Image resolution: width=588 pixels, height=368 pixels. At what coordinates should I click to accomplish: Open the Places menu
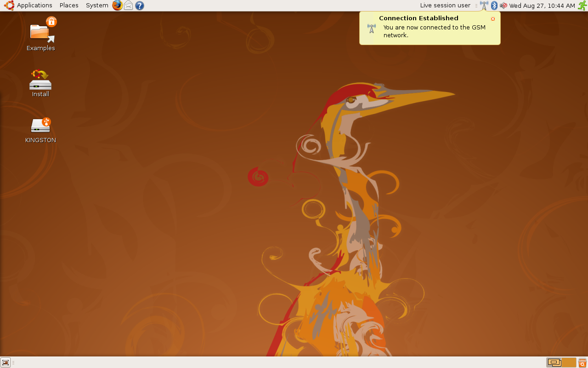coord(69,6)
